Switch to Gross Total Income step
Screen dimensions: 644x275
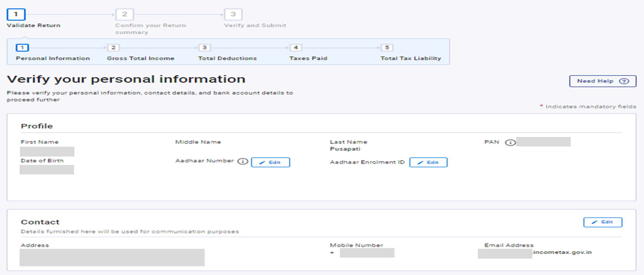(113, 48)
